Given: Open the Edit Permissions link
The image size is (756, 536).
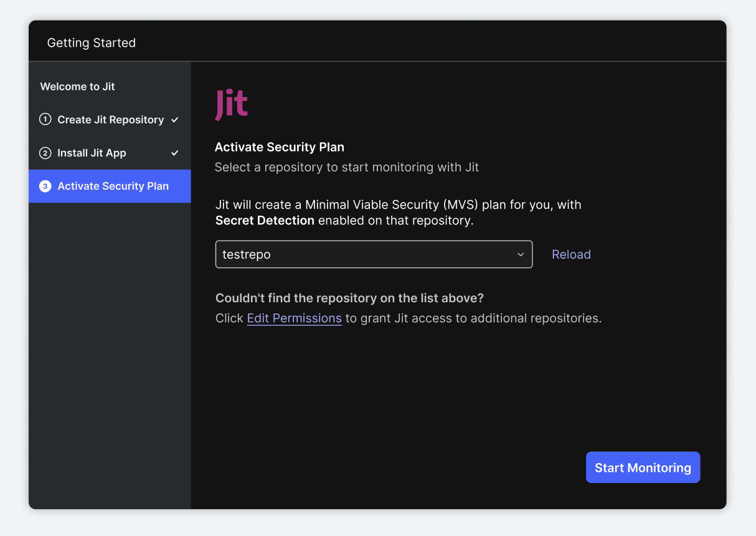Looking at the screenshot, I should [294, 318].
